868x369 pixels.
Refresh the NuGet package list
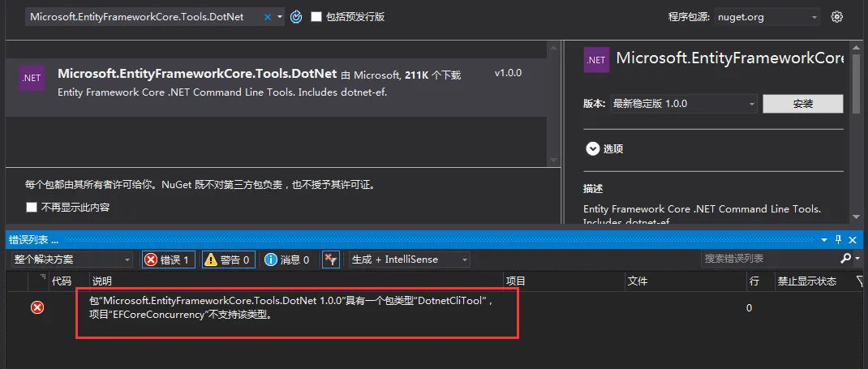296,17
